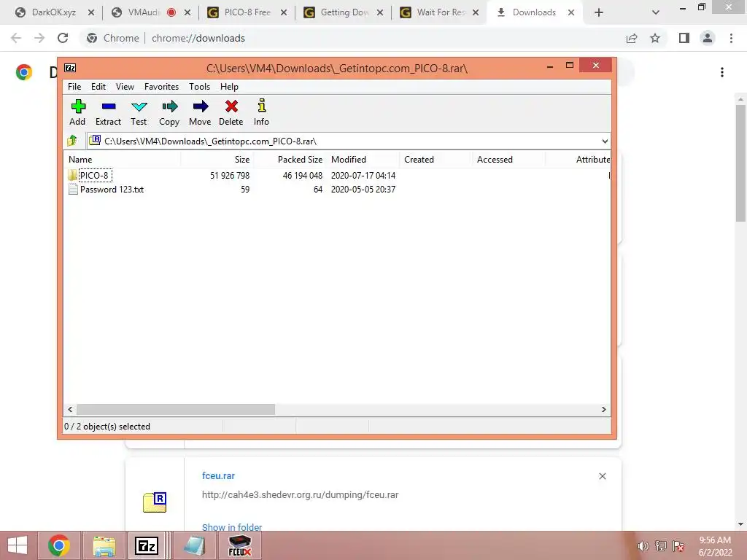Select the Password 123.txt file icon
The height and width of the screenshot is (560, 747).
click(73, 189)
